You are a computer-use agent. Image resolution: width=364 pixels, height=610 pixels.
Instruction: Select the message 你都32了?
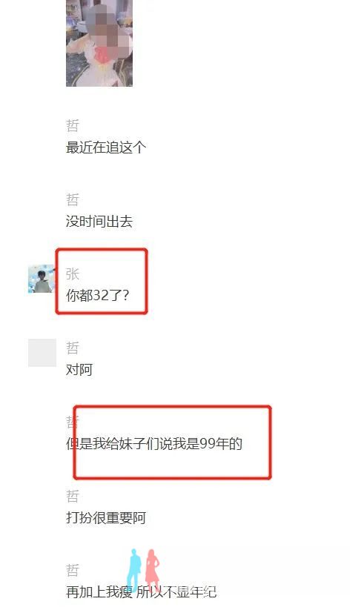97,295
